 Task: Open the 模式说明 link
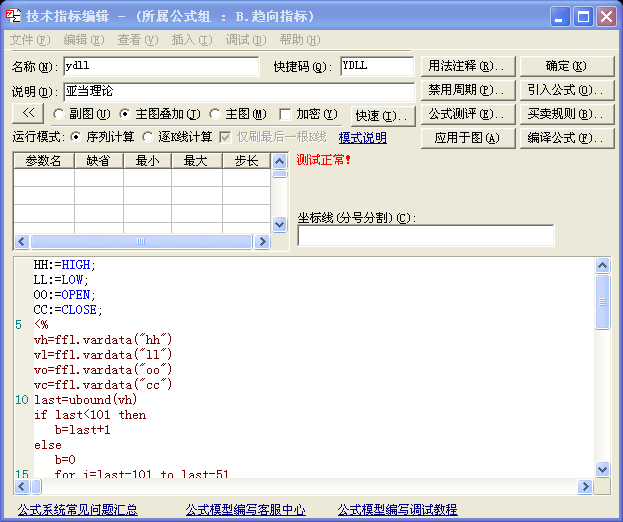(362, 138)
